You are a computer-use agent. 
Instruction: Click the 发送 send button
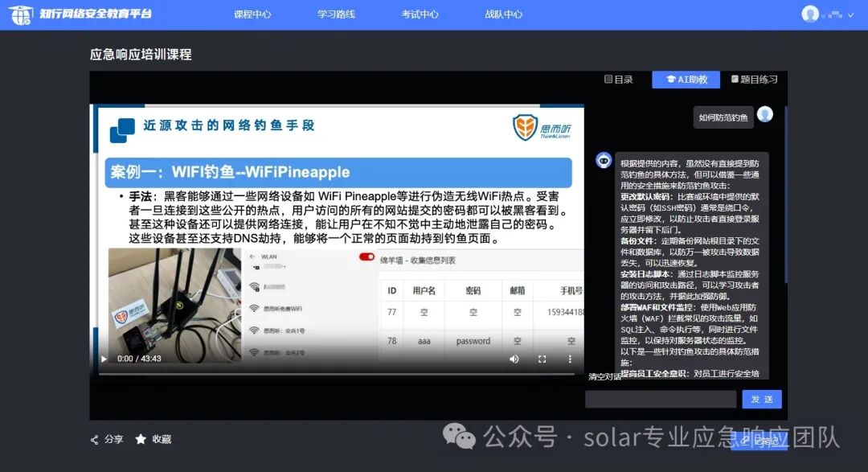(x=762, y=399)
